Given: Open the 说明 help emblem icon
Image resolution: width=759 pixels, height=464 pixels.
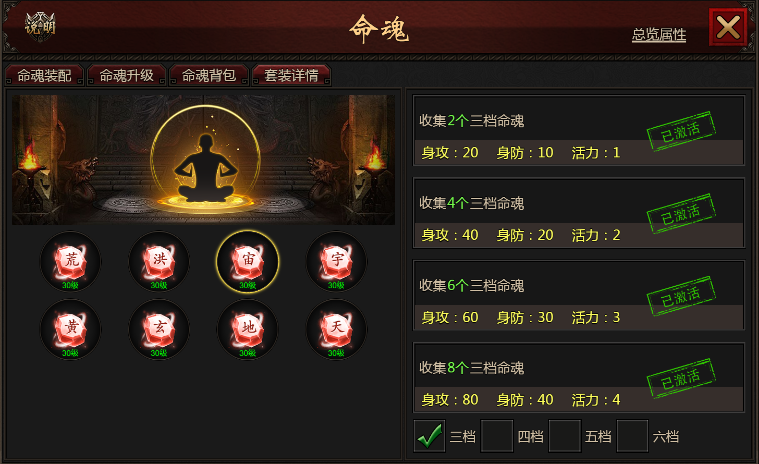Looking at the screenshot, I should (x=40, y=26).
